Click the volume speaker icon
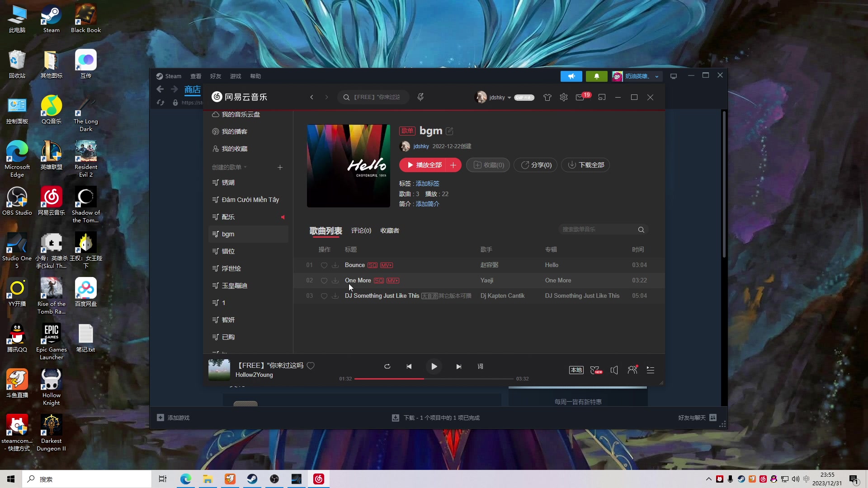Screen dimensions: 868x488 (614, 370)
